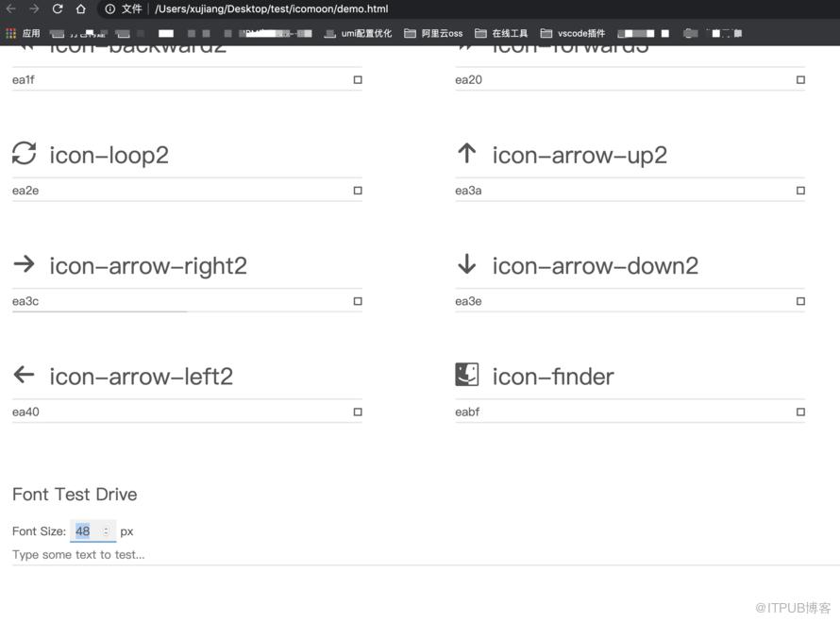Open the 在线工具 bookmark folder

[x=501, y=33]
